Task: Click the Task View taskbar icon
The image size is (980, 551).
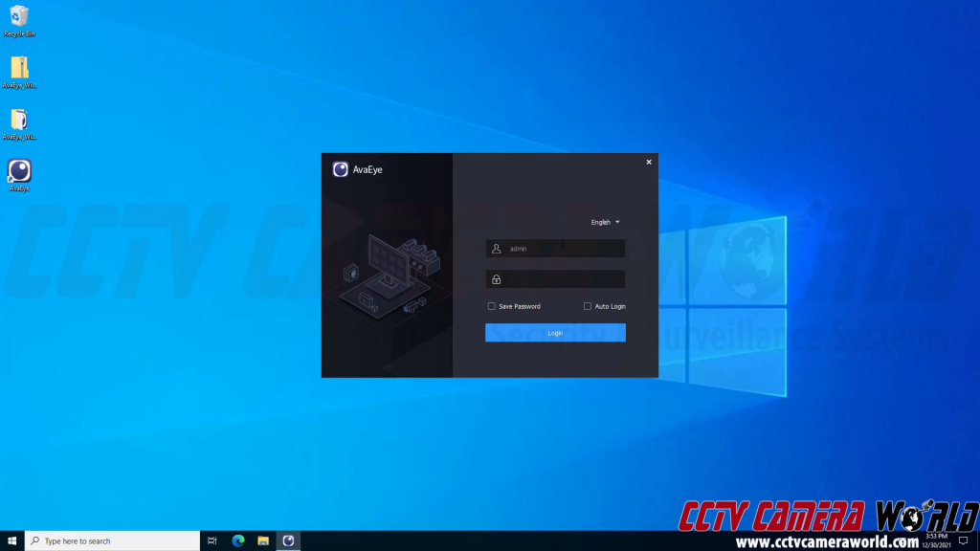Action: click(x=212, y=540)
